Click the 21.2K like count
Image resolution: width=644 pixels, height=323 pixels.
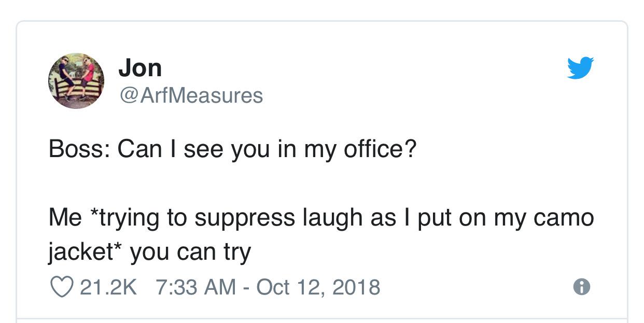(108, 287)
